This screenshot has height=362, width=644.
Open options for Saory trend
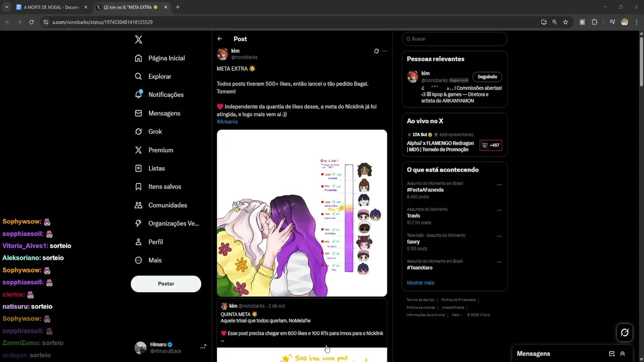pos(499,236)
